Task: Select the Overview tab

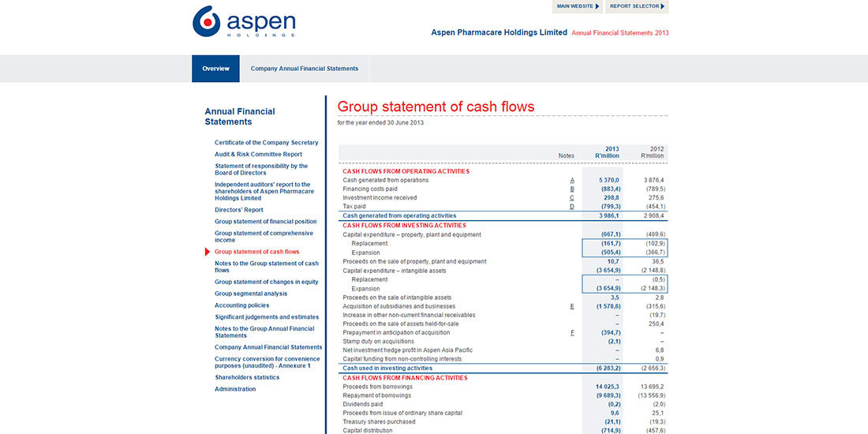Action: (x=216, y=69)
